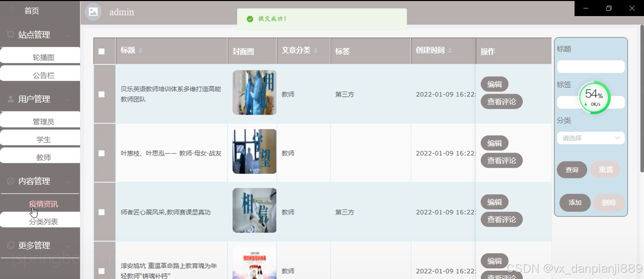Collapse the 用户管理 menu section
This screenshot has height=279, width=644.
pyautogui.click(x=67, y=100)
